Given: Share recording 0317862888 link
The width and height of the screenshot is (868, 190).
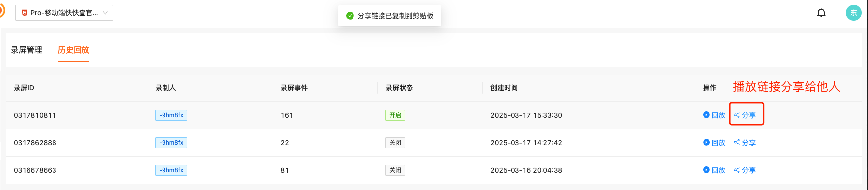Looking at the screenshot, I should point(745,143).
